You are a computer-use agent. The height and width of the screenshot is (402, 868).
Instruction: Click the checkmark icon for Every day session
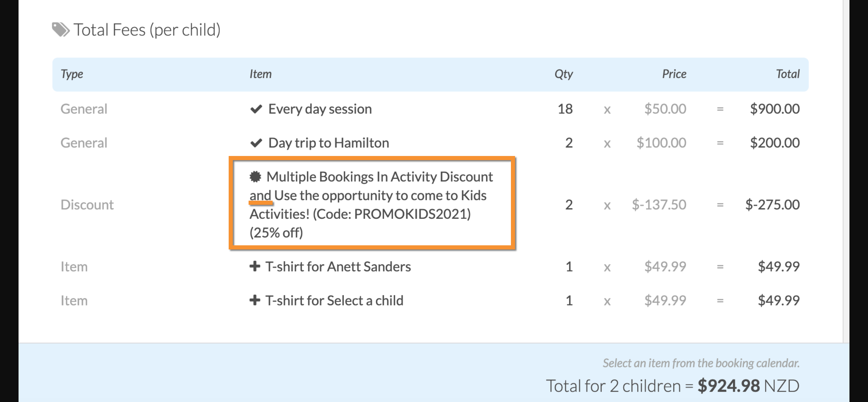(256, 109)
